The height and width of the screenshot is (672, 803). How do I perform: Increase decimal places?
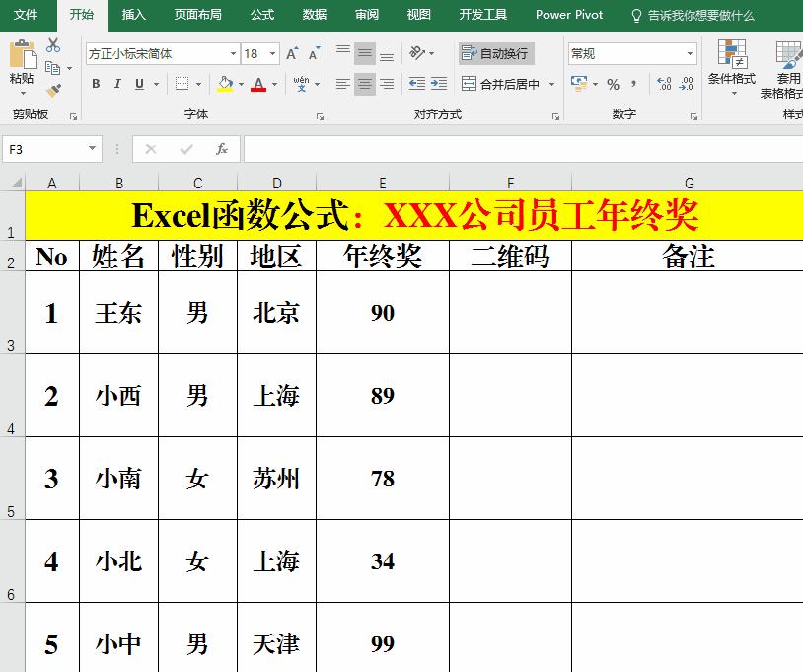664,84
